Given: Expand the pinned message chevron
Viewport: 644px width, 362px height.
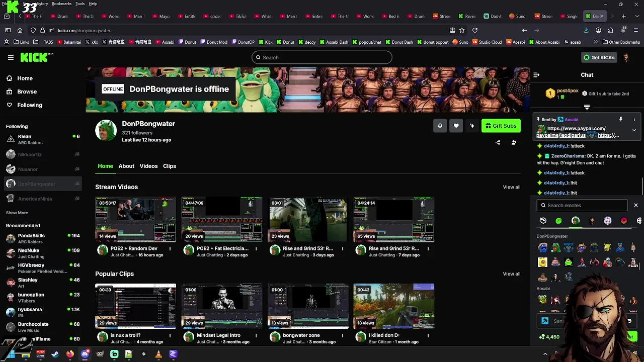Looking at the screenshot, I should (x=634, y=130).
